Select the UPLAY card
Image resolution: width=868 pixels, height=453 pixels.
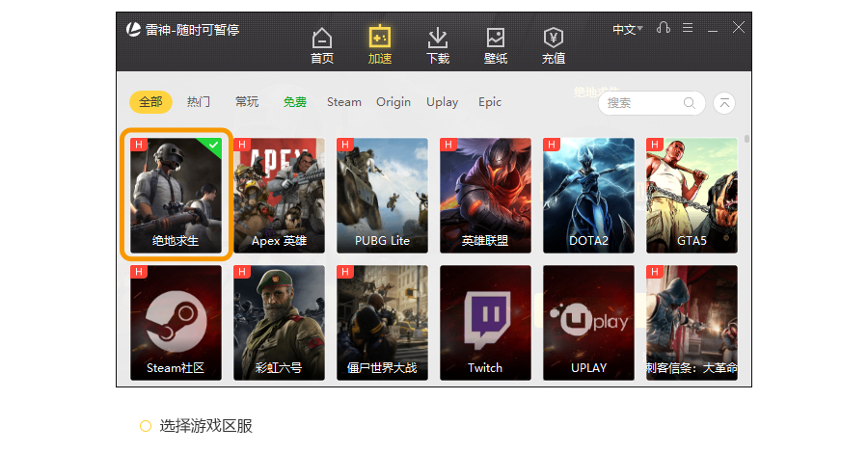(588, 323)
